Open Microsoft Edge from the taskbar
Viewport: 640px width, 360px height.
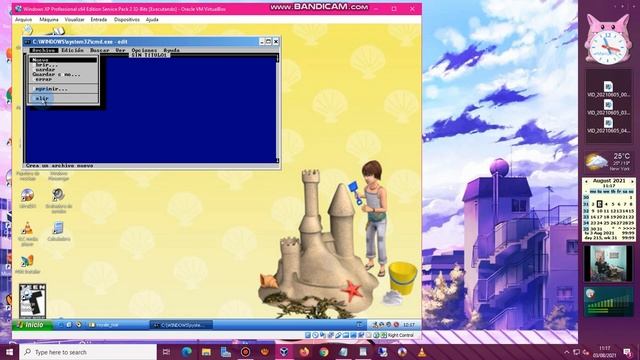point(187,352)
